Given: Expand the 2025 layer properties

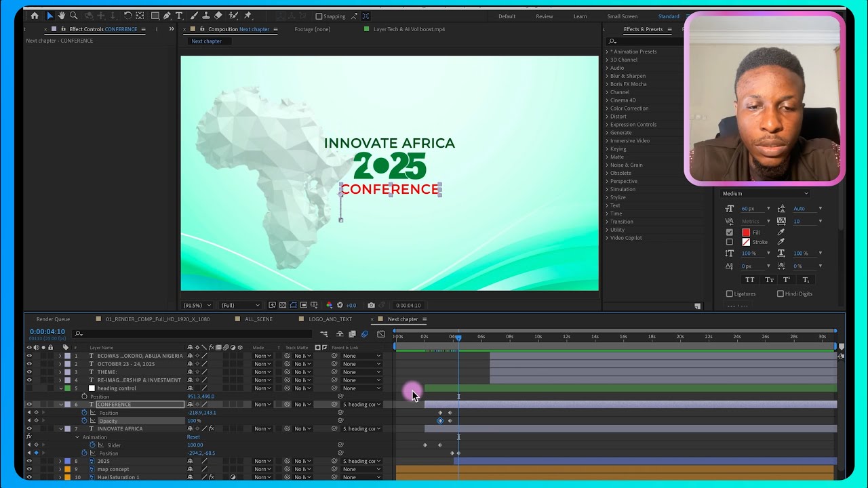Looking at the screenshot, I should pos(60,461).
